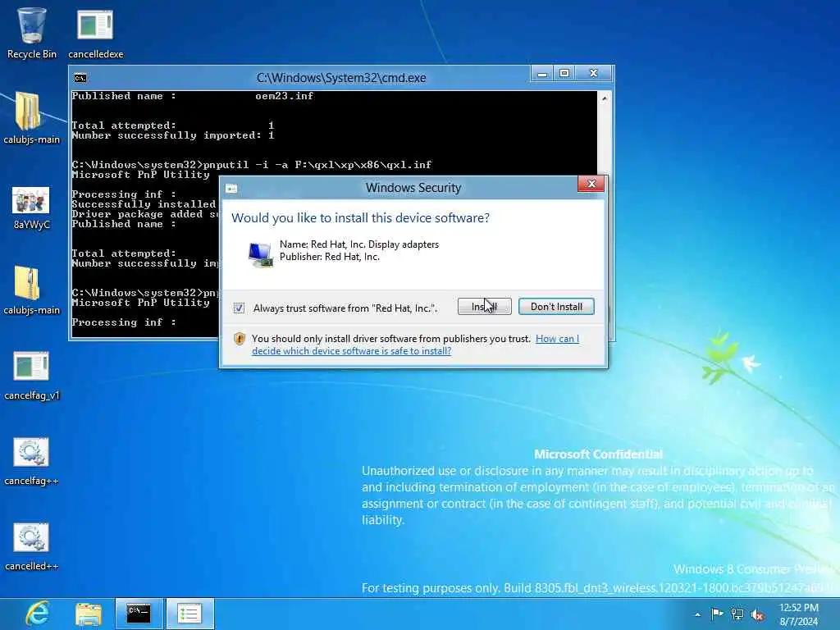This screenshot has width=840, height=630.
Task: Click the date 8/7/2024 in the tray
Action: [x=799, y=622]
